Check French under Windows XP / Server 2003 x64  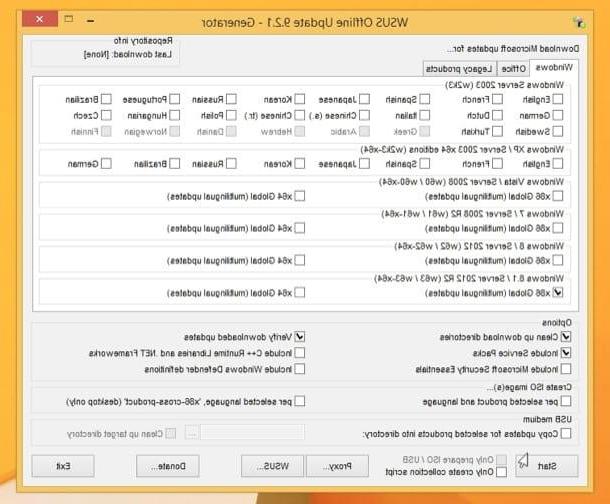tap(497, 163)
